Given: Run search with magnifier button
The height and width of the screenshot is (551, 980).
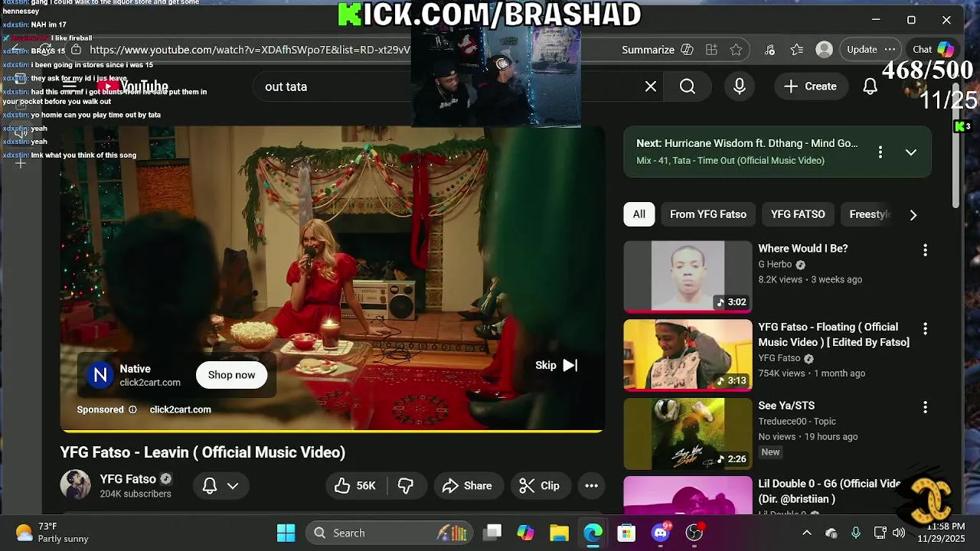Looking at the screenshot, I should click(688, 86).
